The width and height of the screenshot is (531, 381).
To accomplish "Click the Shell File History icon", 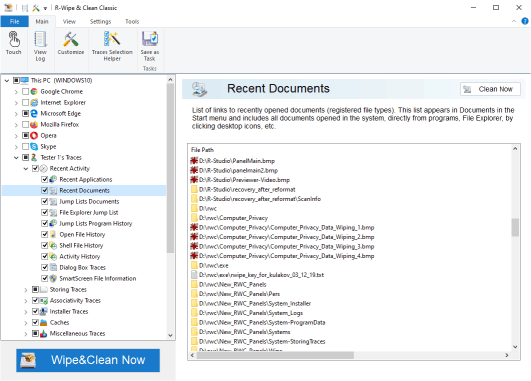I will pyautogui.click(x=53, y=246).
